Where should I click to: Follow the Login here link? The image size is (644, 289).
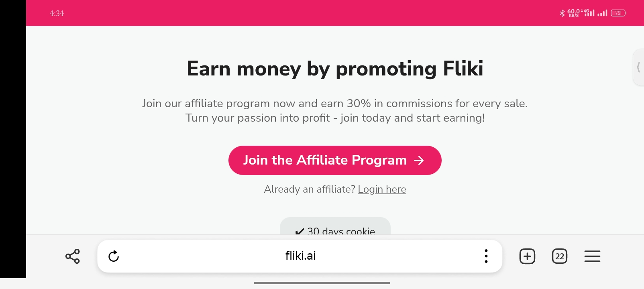(x=382, y=189)
